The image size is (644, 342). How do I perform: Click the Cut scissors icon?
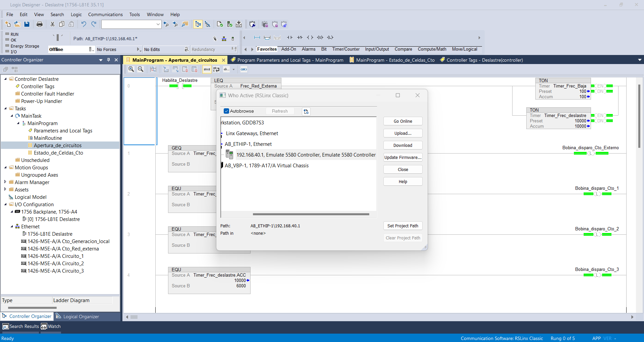click(52, 24)
